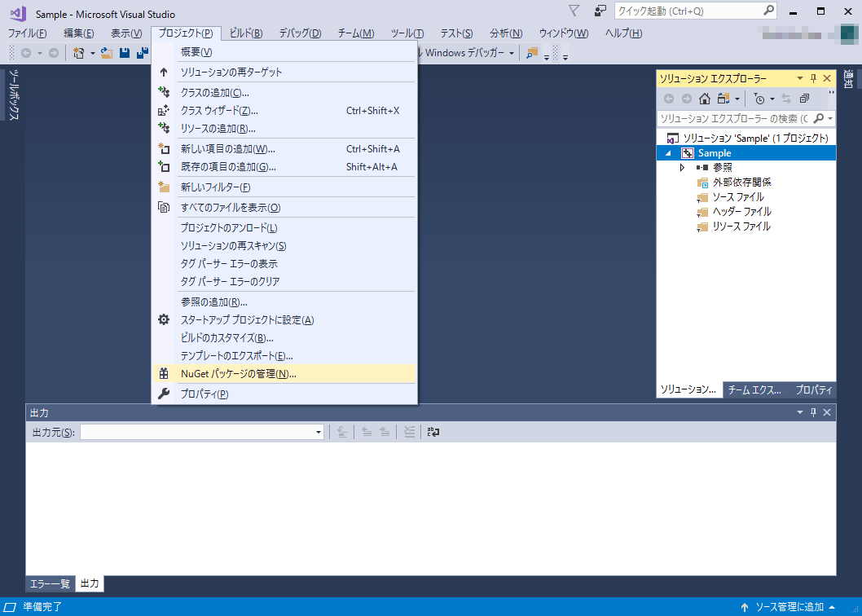The image size is (862, 616).
Task: Open the 通知 side tab
Action: [848, 79]
